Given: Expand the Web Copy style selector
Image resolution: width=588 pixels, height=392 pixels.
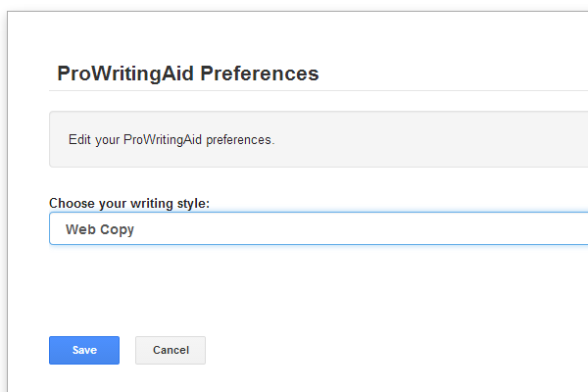Looking at the screenshot, I should pyautogui.click(x=318, y=228).
